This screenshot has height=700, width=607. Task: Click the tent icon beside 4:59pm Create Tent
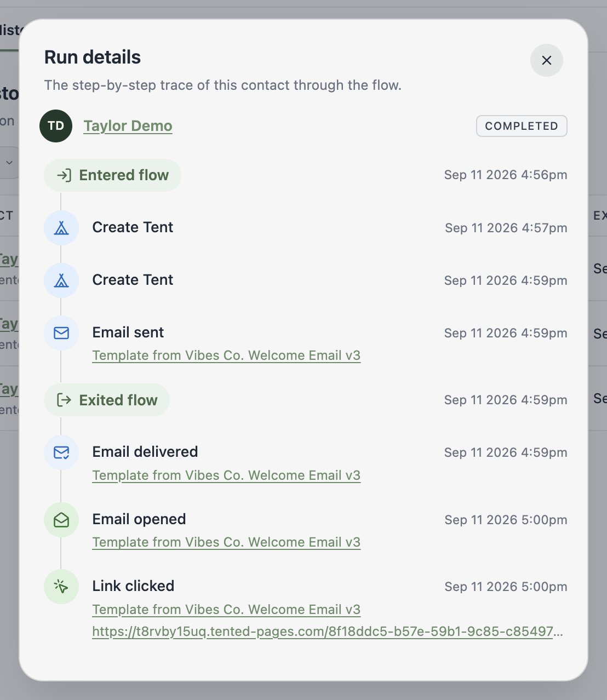(61, 280)
